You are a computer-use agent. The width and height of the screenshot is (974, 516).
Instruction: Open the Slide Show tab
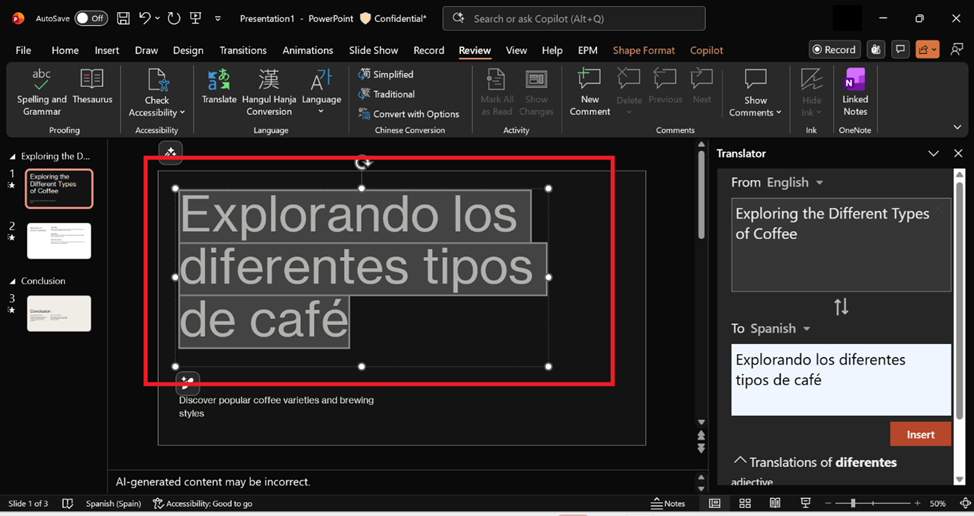pos(373,50)
